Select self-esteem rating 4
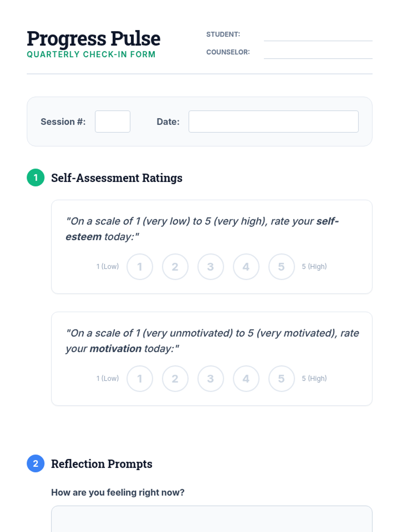Screen dimensions: 399x532 (x=246, y=267)
